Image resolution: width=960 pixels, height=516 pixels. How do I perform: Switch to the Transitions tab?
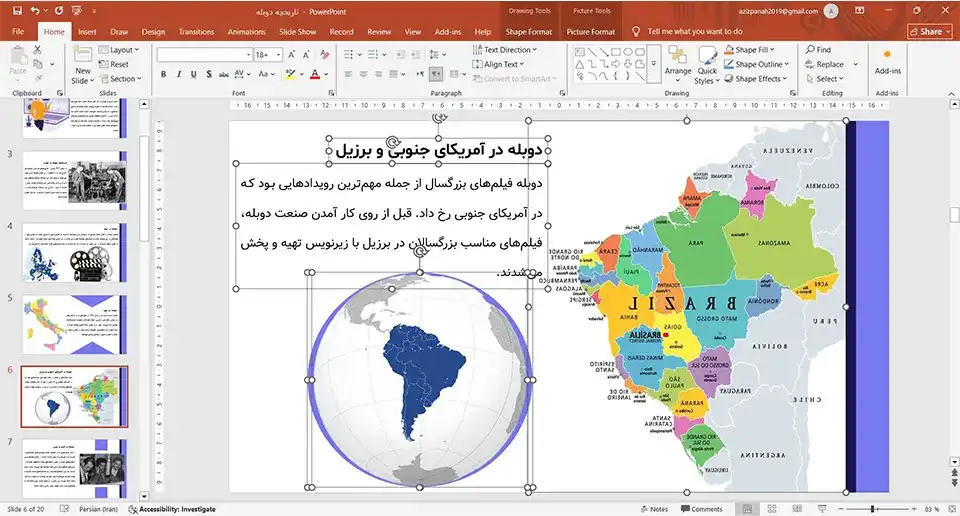coord(196,31)
